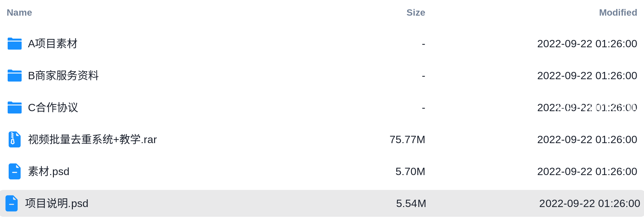Image resolution: width=644 pixels, height=221 pixels.
Task: Sort by the Modified column header
Action: [618, 13]
